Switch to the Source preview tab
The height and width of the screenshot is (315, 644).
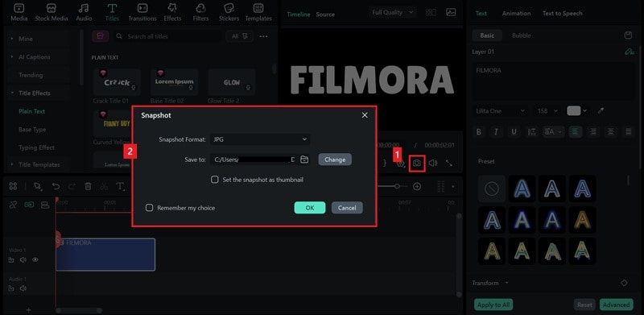pyautogui.click(x=325, y=14)
